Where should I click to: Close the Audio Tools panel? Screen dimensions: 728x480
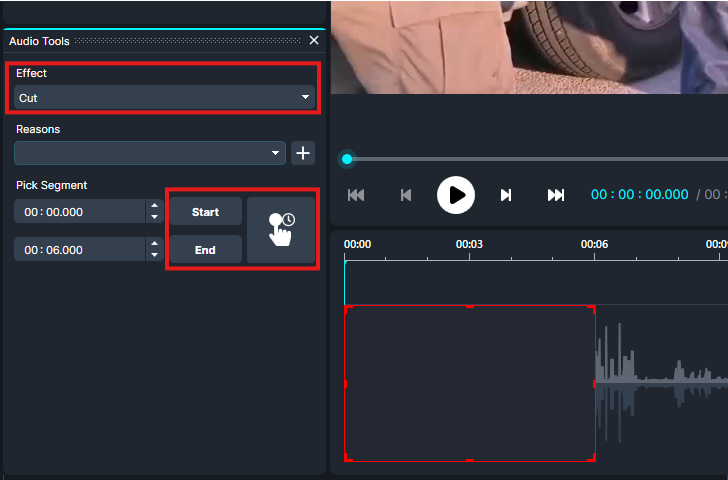[314, 41]
